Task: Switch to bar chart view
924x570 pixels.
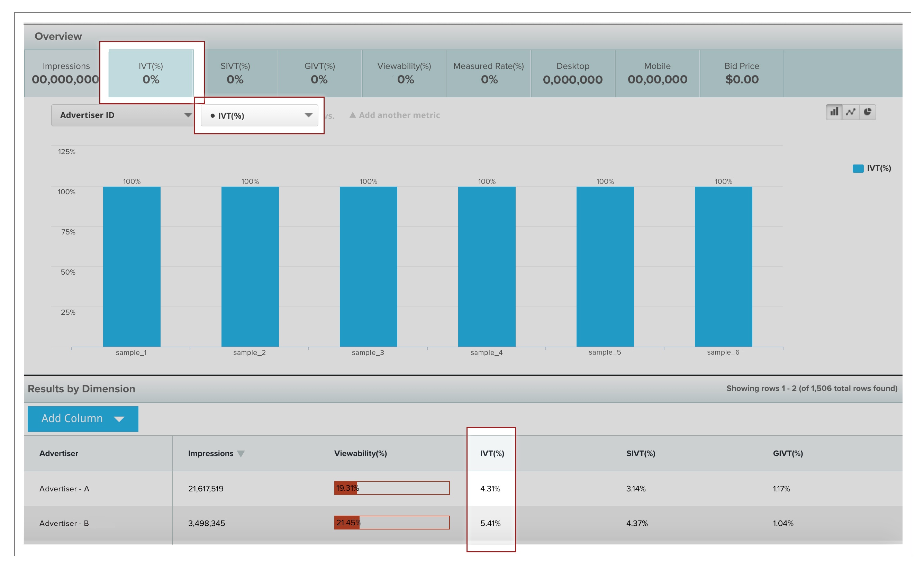Action: [x=834, y=112]
